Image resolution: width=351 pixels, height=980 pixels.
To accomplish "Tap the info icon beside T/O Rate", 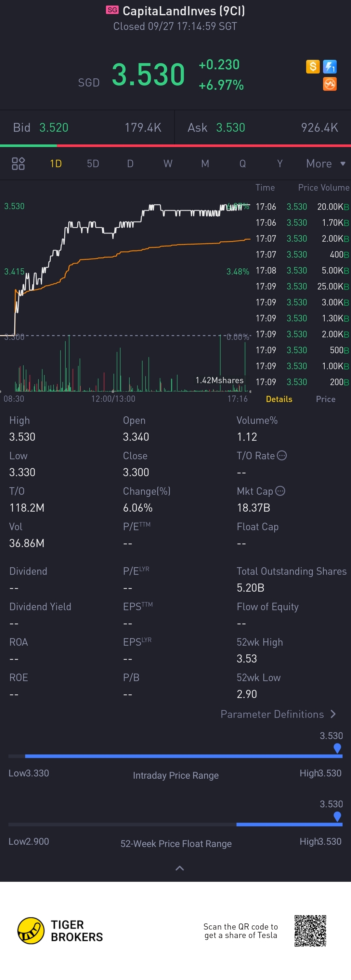I will click(282, 455).
